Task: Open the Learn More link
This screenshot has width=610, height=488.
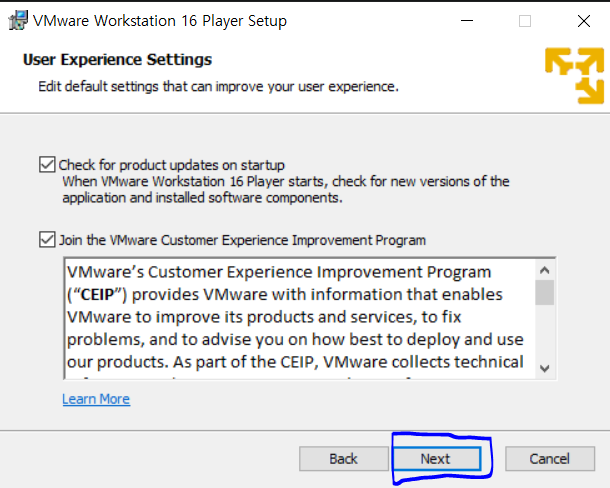Action: coord(96,399)
